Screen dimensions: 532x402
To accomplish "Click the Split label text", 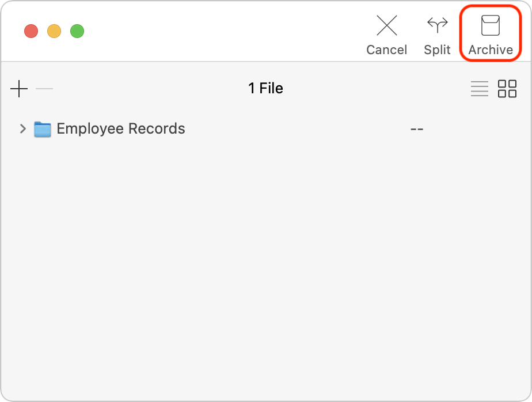I will (x=437, y=50).
